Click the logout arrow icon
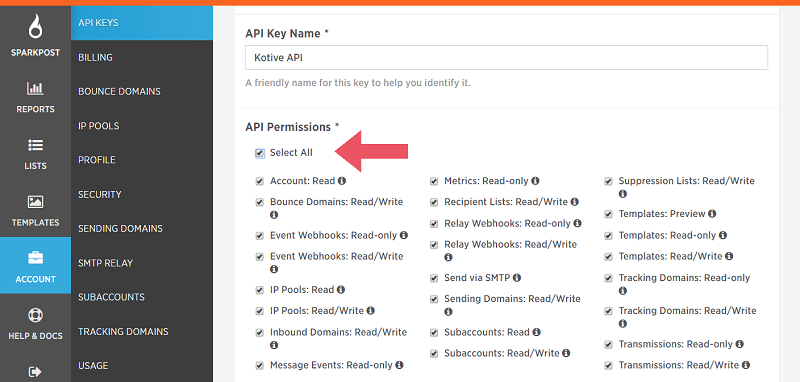 click(35, 372)
